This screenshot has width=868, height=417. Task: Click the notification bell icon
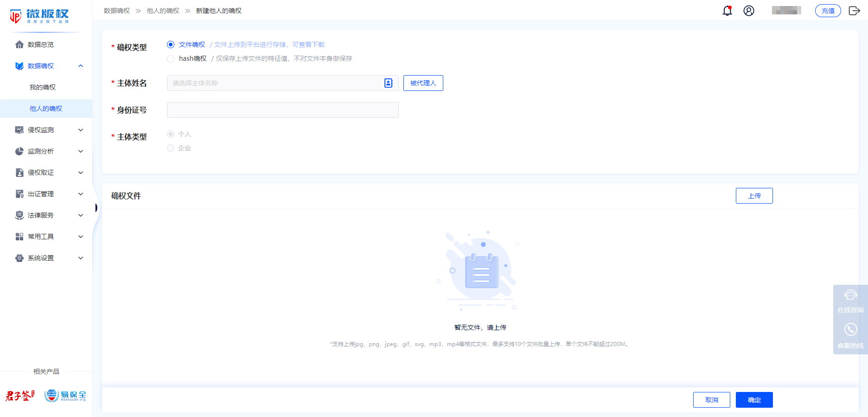[x=727, y=11]
